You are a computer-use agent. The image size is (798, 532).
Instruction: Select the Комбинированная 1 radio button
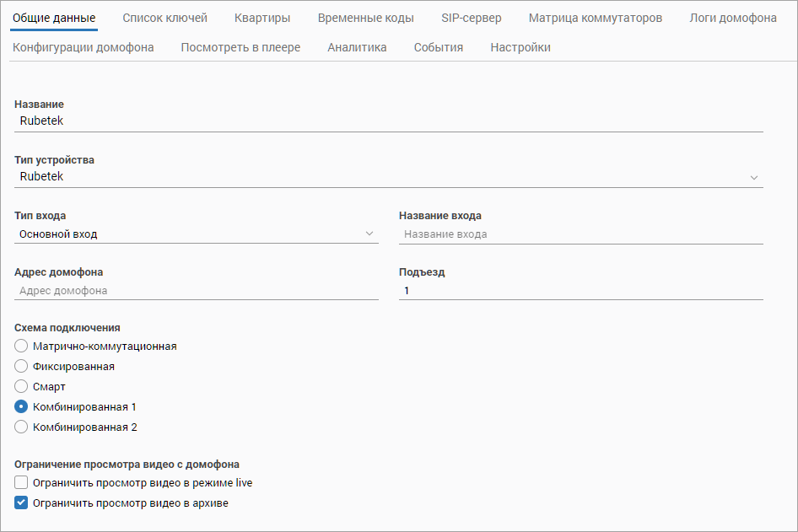point(22,406)
